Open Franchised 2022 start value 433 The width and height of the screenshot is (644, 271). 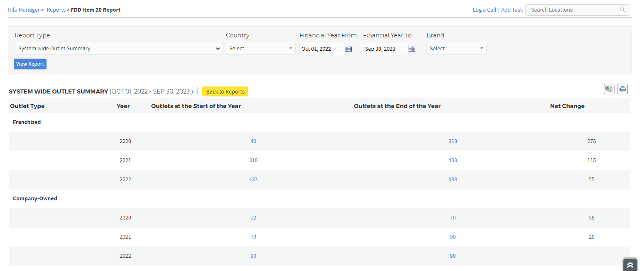tap(253, 180)
